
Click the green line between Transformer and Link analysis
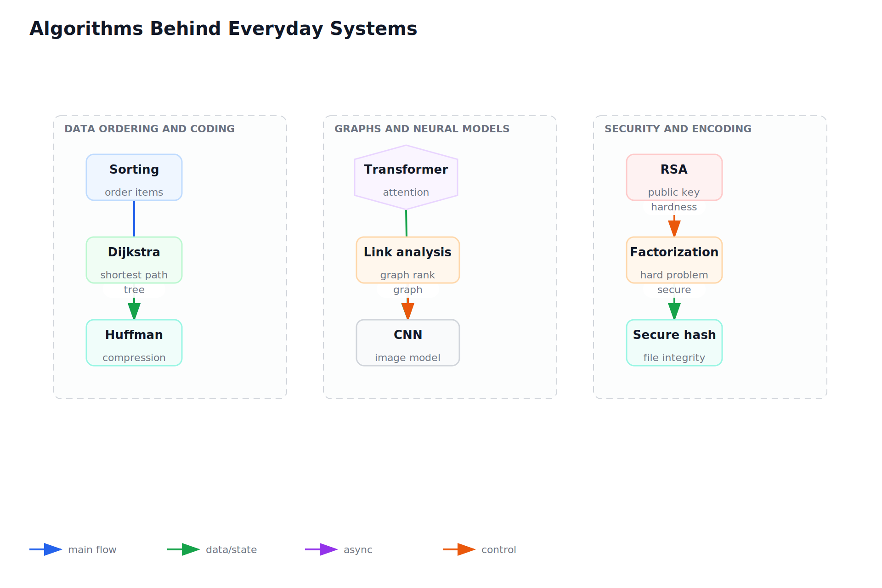pos(407,223)
